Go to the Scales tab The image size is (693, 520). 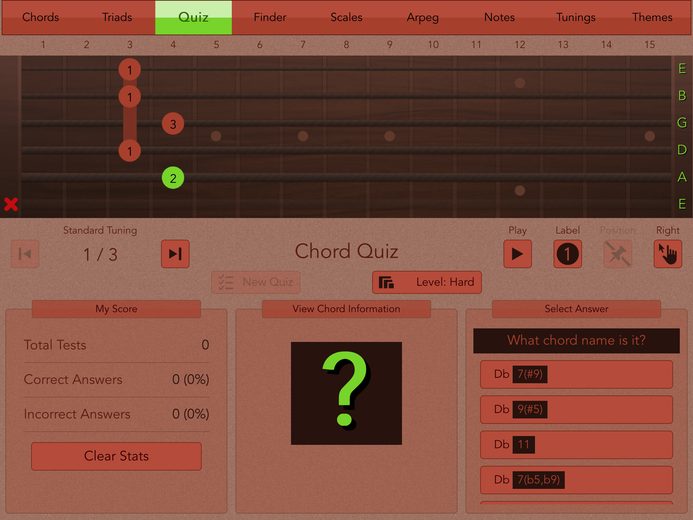click(346, 17)
